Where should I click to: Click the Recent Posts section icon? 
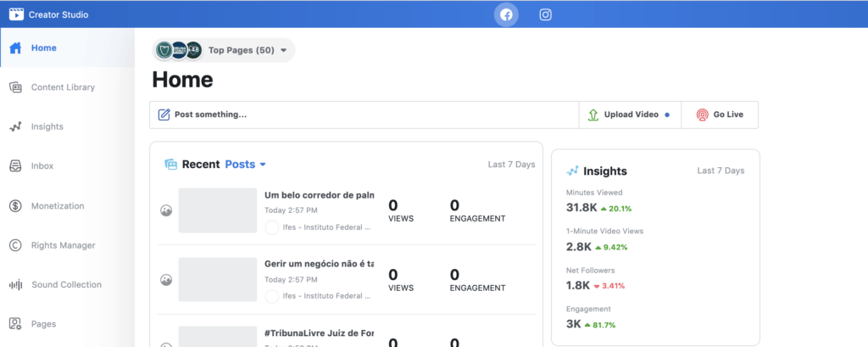[x=170, y=164]
